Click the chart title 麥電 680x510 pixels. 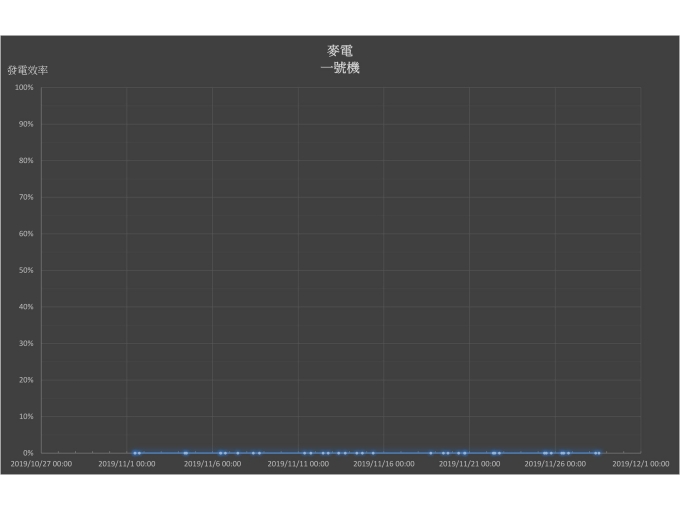tap(340, 51)
